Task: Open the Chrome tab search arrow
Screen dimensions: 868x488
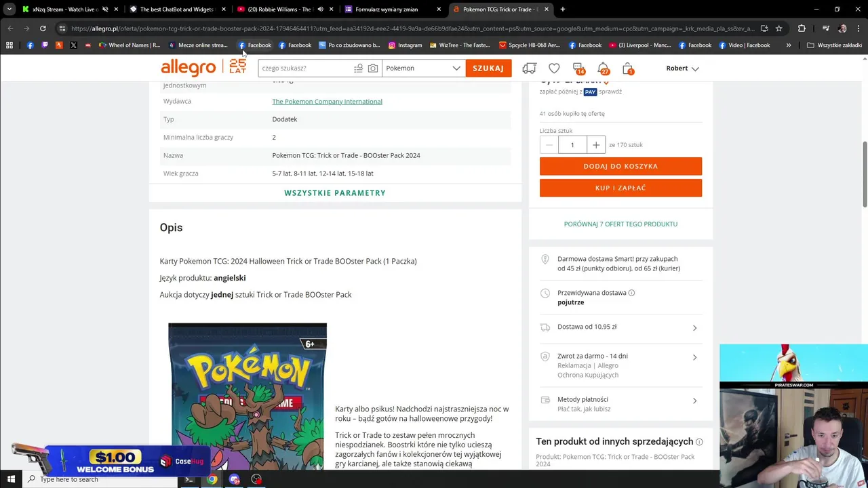Action: click(9, 9)
